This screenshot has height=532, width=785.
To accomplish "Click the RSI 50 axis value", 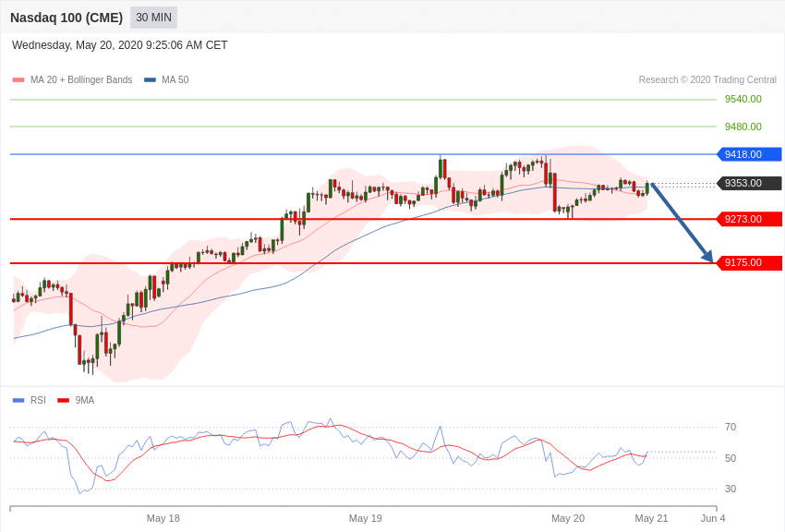I will click(731, 458).
